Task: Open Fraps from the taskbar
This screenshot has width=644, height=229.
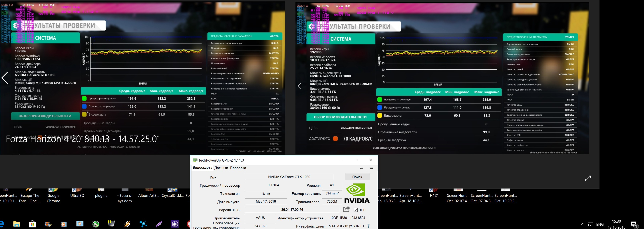Action: 111,224
